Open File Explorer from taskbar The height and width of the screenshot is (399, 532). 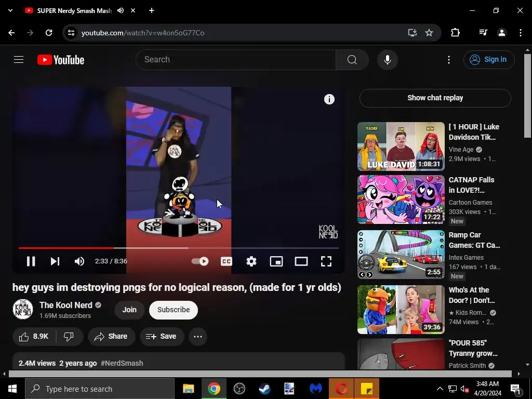tap(188, 389)
